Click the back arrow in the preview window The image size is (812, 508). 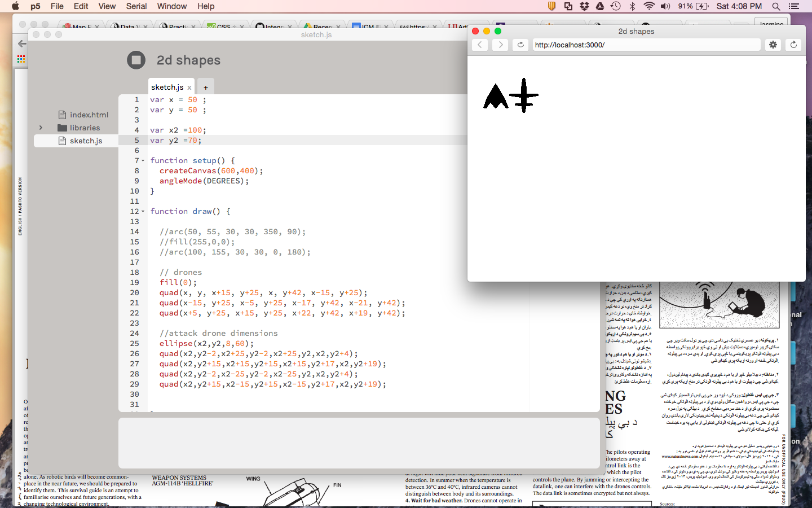(479, 45)
